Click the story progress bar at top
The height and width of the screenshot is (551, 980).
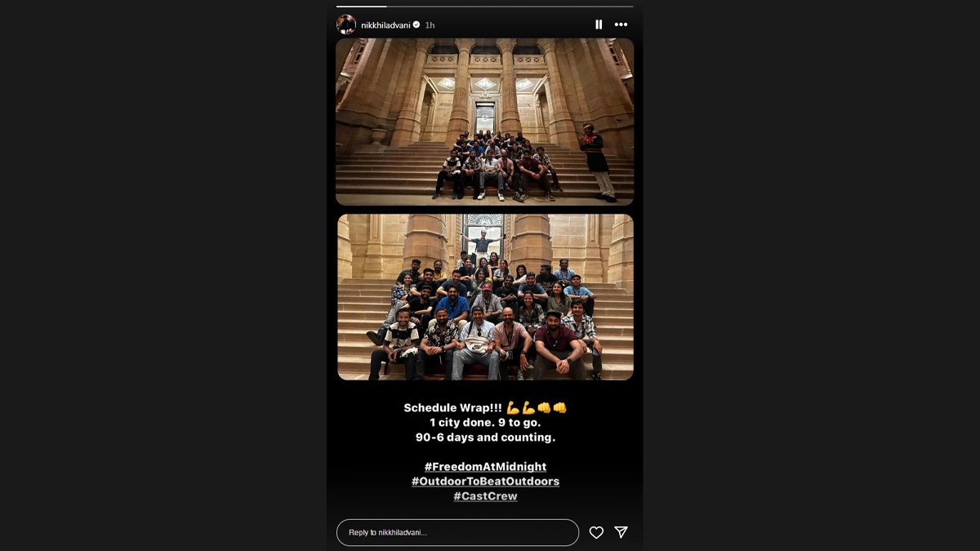[485, 7]
